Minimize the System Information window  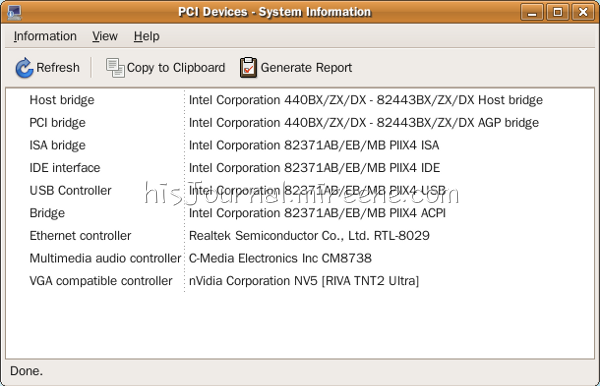[x=532, y=12]
